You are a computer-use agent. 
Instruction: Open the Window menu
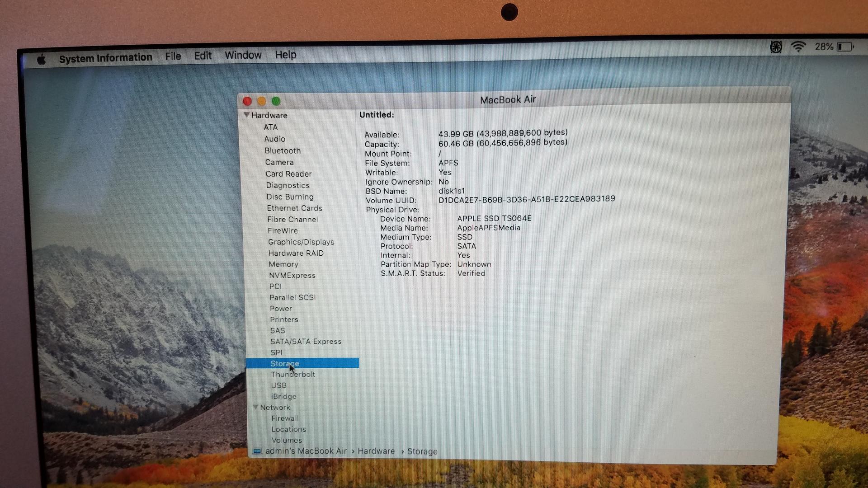pyautogui.click(x=243, y=55)
